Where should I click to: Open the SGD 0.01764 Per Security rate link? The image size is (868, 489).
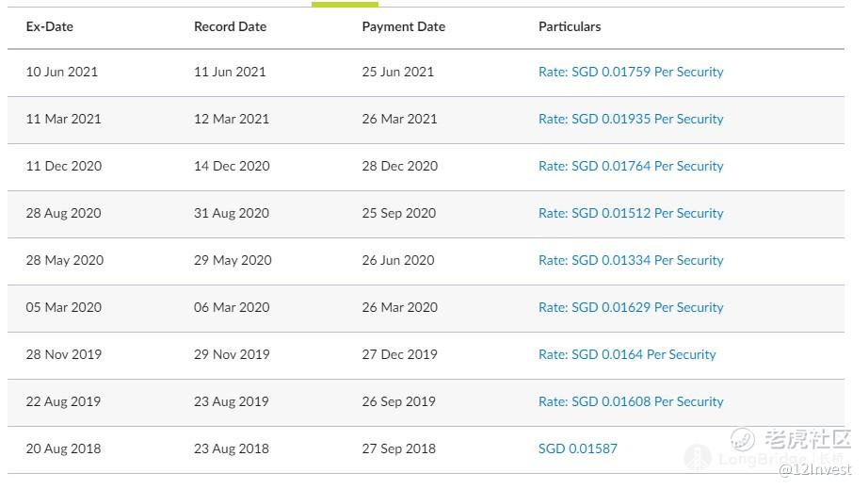click(x=631, y=166)
